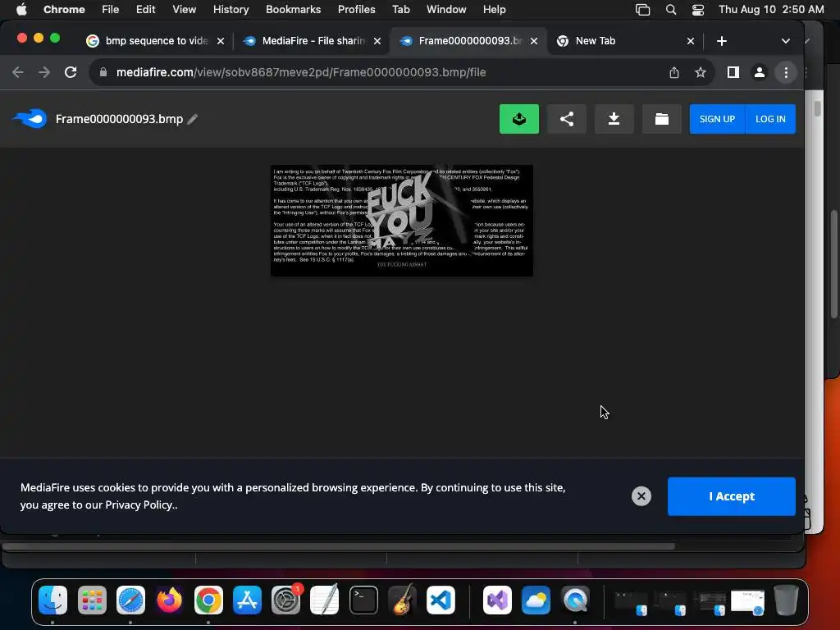
Task: Open QuickTime Player from the Dock
Action: tap(575, 600)
